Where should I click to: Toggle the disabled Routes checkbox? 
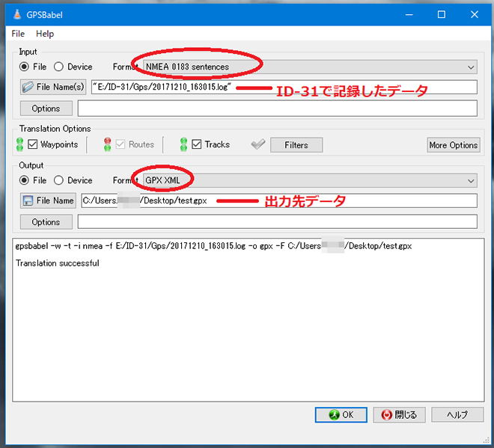(121, 144)
